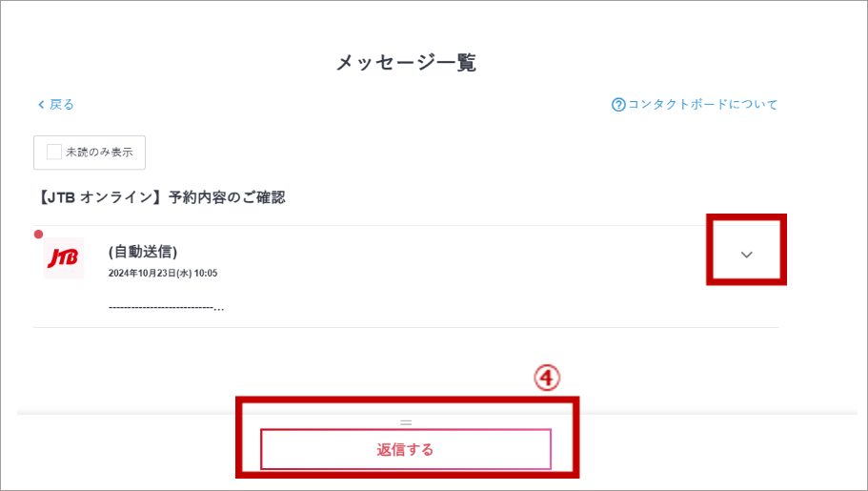
Task: Click the JTB logo avatar
Action: point(64,258)
